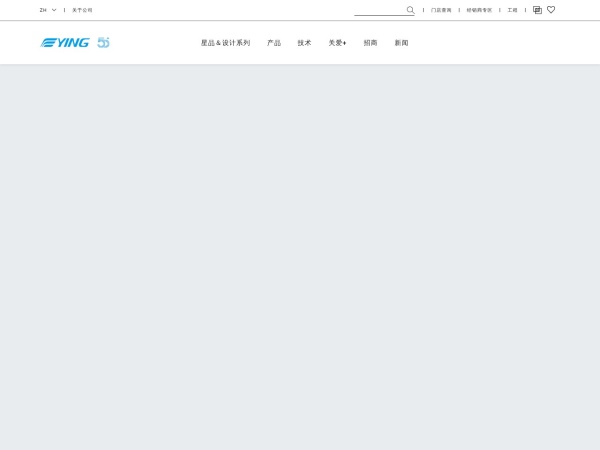
Task: Open the 新闻 menu item
Action: [x=401, y=43]
